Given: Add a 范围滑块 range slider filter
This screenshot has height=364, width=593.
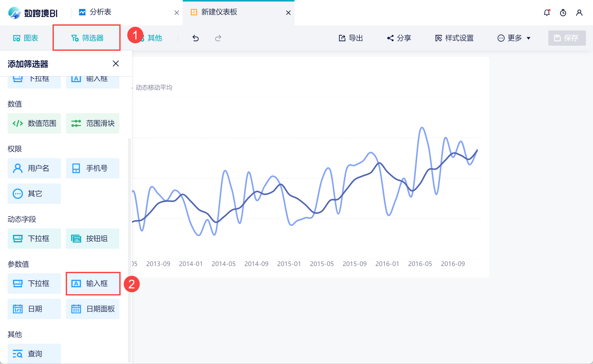Looking at the screenshot, I should [x=93, y=123].
